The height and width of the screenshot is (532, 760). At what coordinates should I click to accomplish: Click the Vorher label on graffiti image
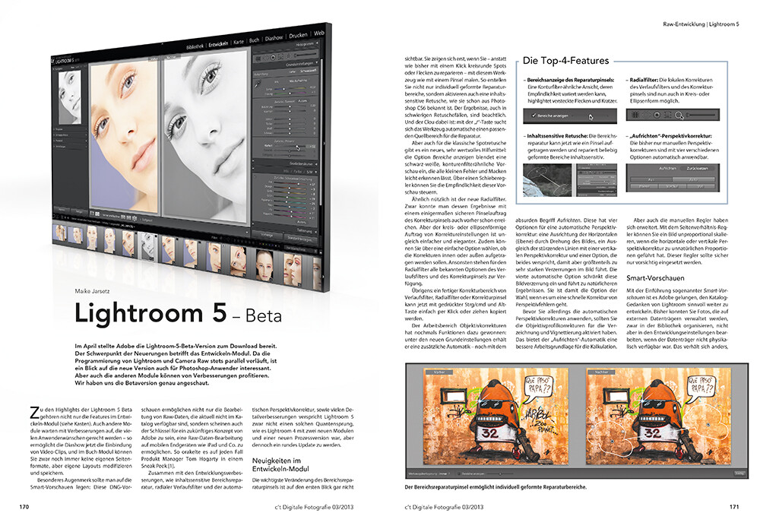tap(439, 372)
